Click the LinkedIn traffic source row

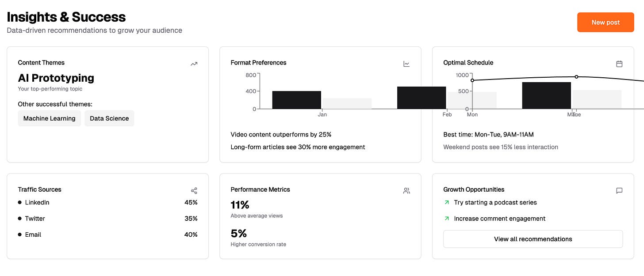click(107, 202)
